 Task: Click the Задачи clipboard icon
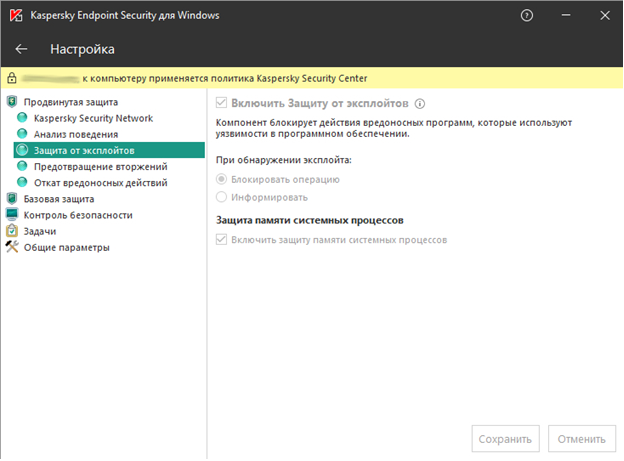(12, 231)
